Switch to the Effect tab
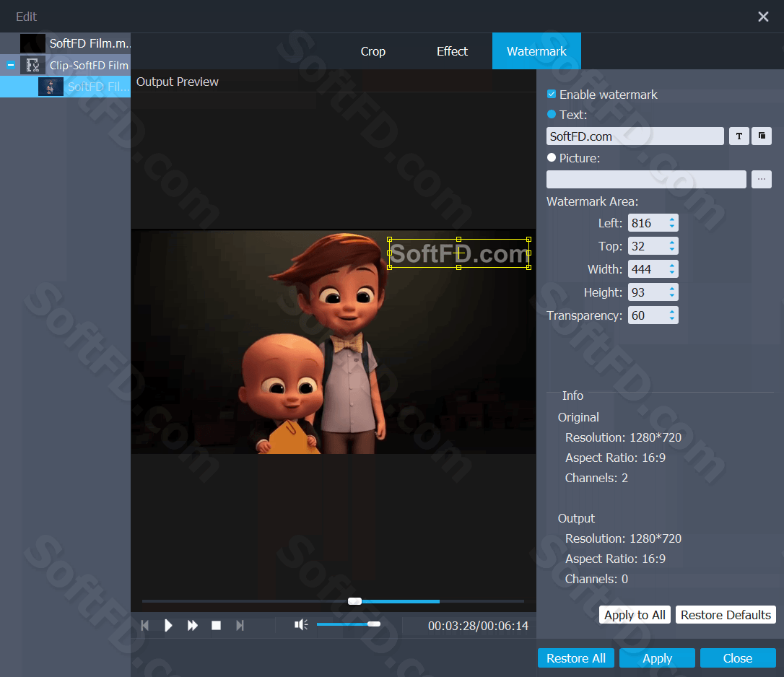Viewport: 784px width, 677px height. (452, 51)
